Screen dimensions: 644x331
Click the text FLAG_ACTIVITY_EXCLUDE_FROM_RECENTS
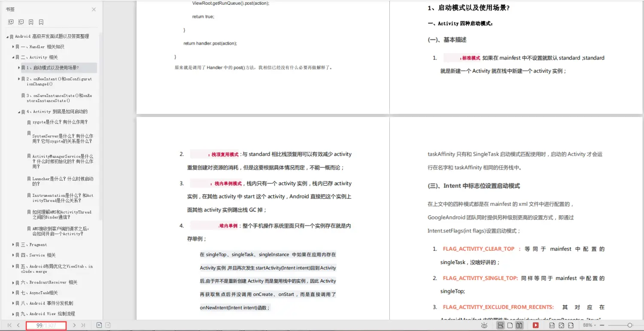click(498, 307)
